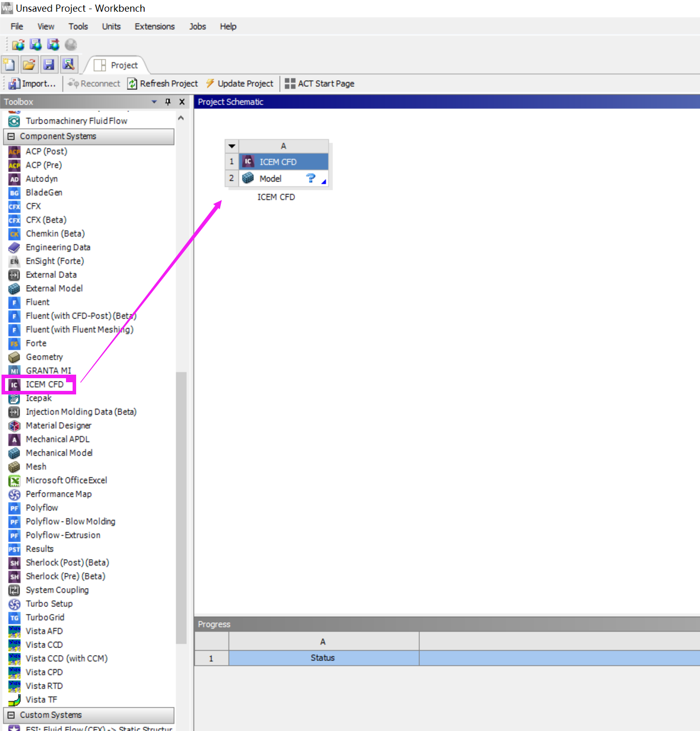This screenshot has width=700, height=731.
Task: Click the Open project folder icon
Action: click(29, 64)
